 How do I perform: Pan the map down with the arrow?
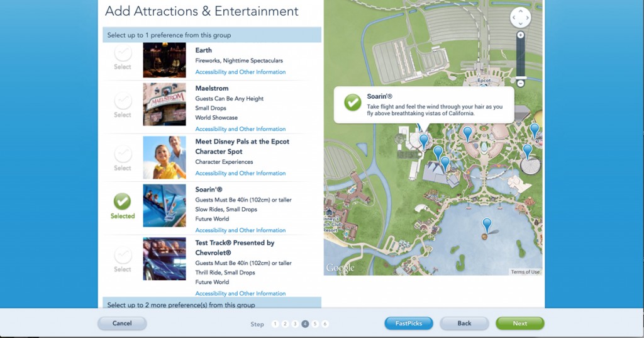coord(520,23)
